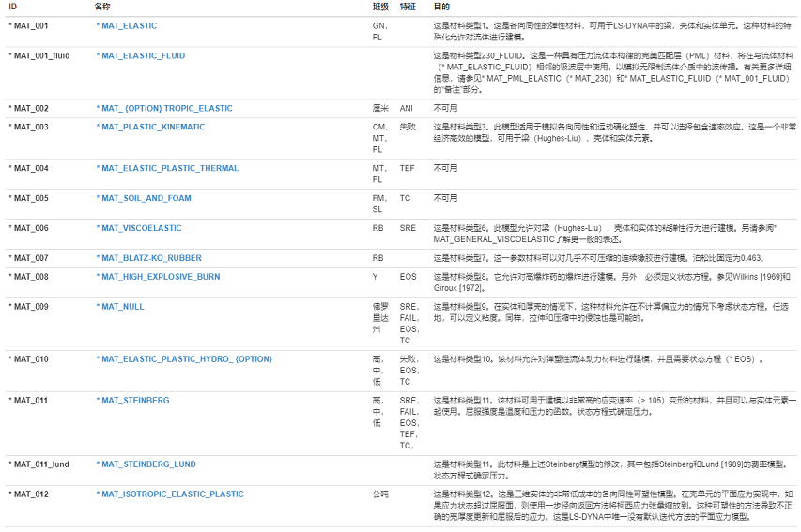801x532 pixels.
Task: Click the class cell of MAT_001 row
Action: point(380,31)
